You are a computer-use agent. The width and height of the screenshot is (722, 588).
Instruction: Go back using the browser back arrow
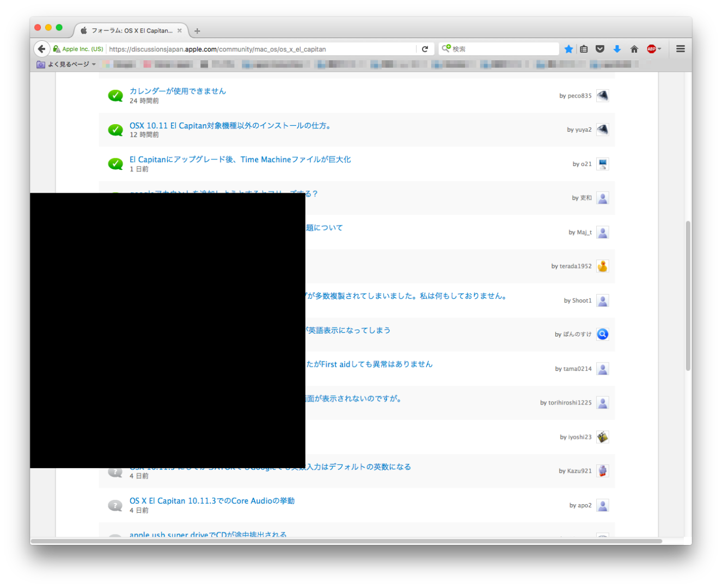click(41, 49)
